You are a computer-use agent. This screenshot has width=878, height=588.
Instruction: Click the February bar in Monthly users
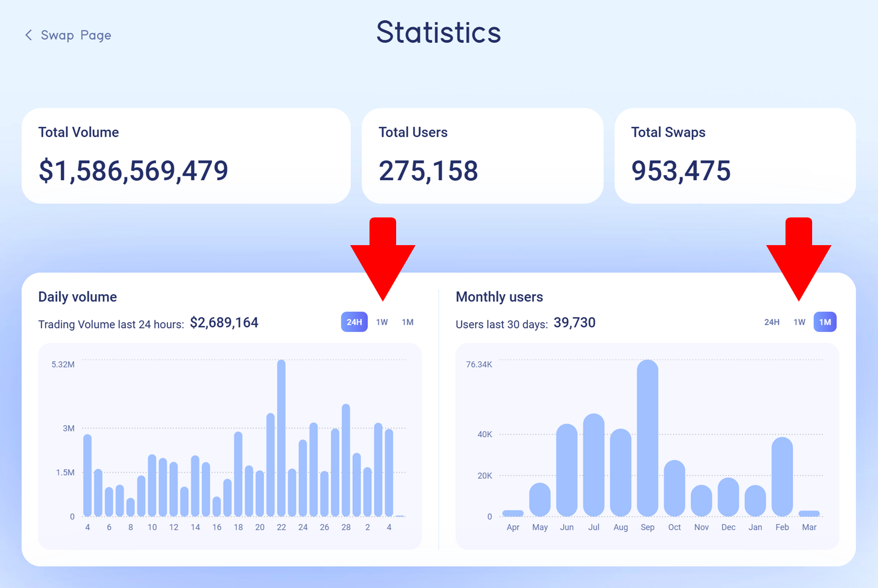click(782, 477)
